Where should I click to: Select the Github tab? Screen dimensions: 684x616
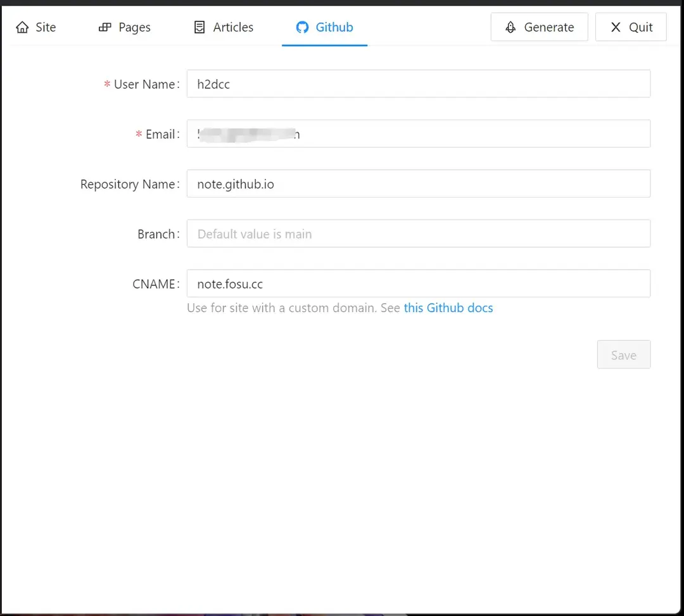tap(324, 27)
